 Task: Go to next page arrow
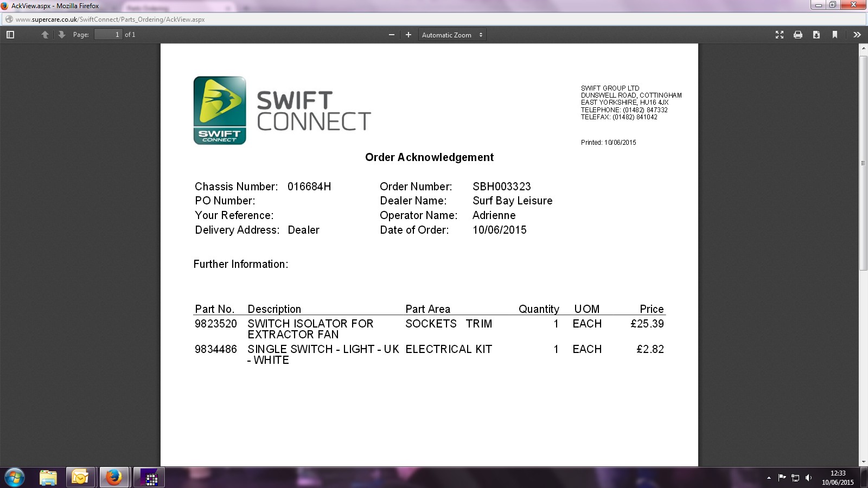pyautogui.click(x=62, y=35)
